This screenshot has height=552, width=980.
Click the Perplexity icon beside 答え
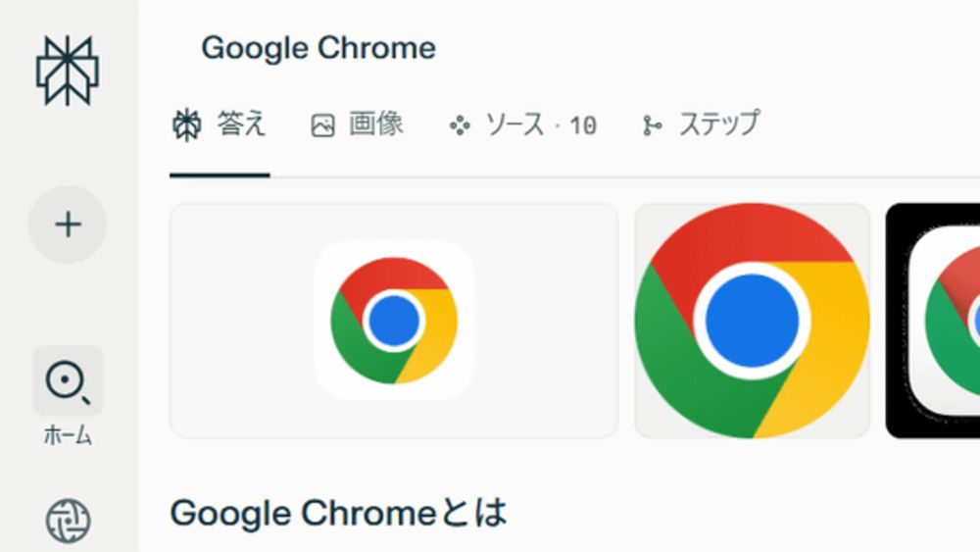[187, 125]
